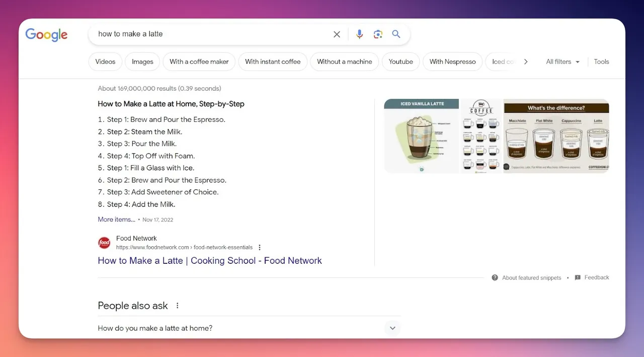Open three-dot menu next to foodnetwork URL

coord(260,247)
